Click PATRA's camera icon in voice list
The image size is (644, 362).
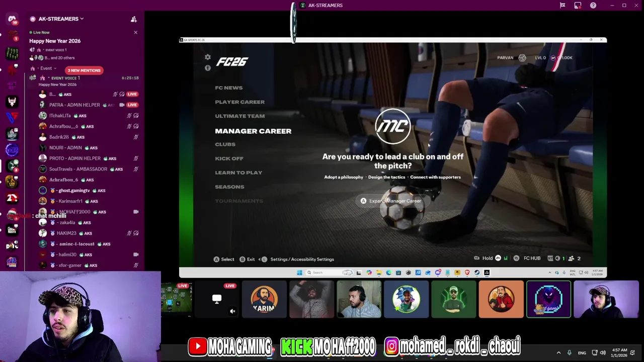tap(122, 105)
